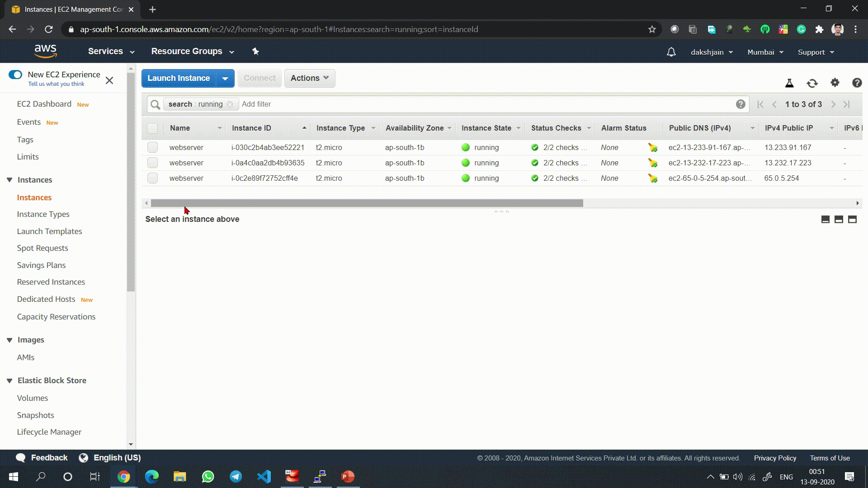Go to next page of results

point(833,104)
